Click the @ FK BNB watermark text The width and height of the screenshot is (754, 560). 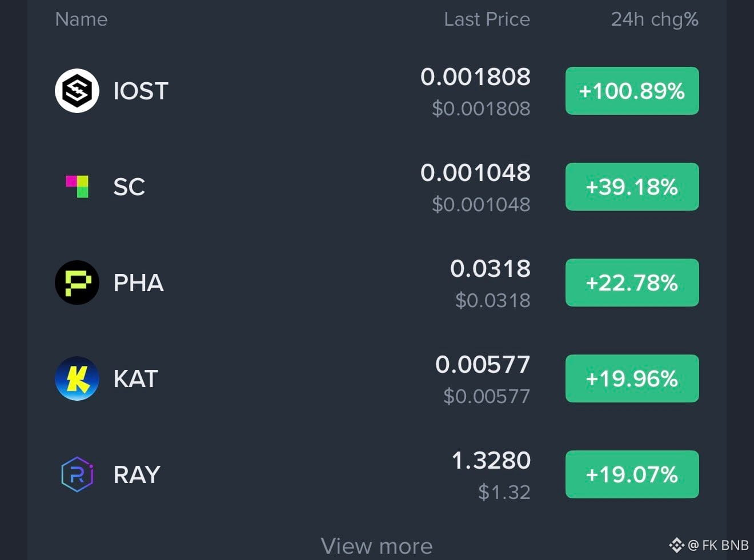click(x=718, y=545)
